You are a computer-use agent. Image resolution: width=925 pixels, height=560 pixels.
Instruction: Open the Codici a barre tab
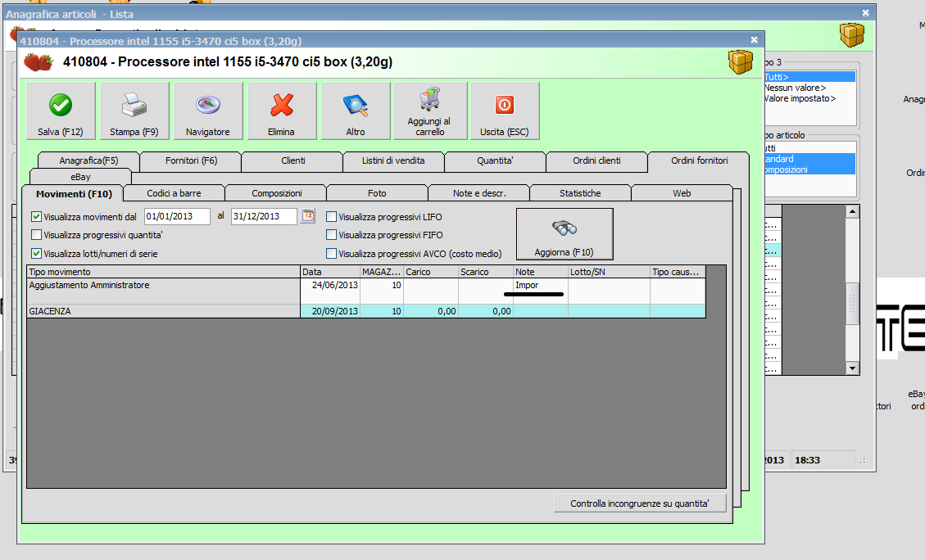[x=174, y=193]
